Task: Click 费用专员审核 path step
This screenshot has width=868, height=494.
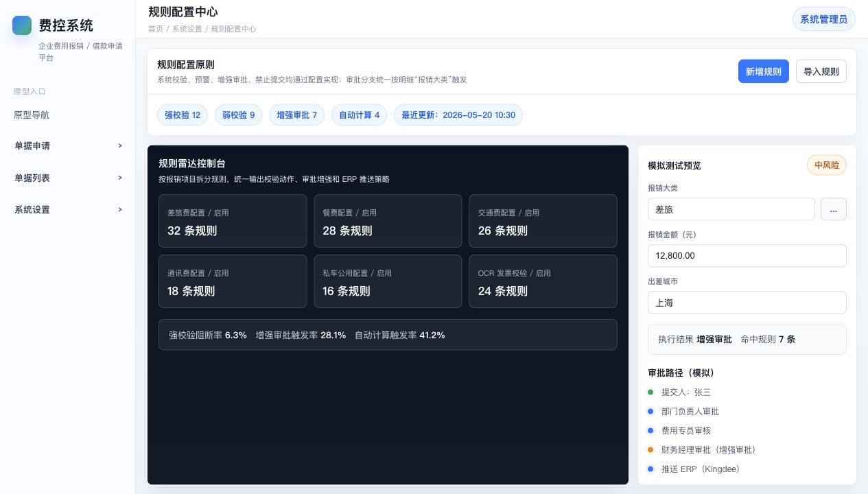Action: click(x=686, y=431)
